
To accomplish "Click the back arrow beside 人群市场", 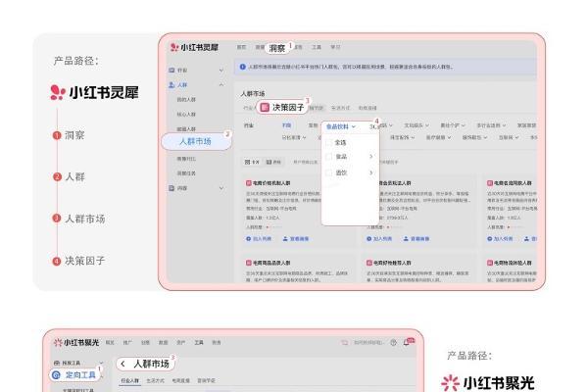I will point(122,364).
